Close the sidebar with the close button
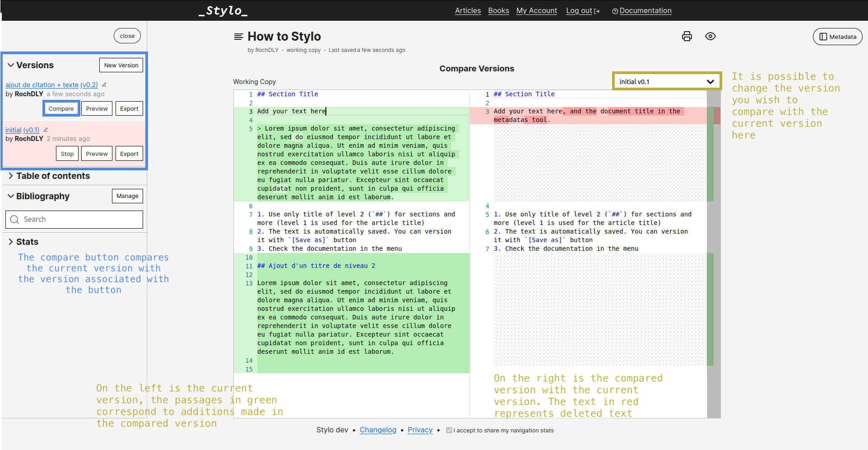The image size is (868, 450). coord(127,36)
